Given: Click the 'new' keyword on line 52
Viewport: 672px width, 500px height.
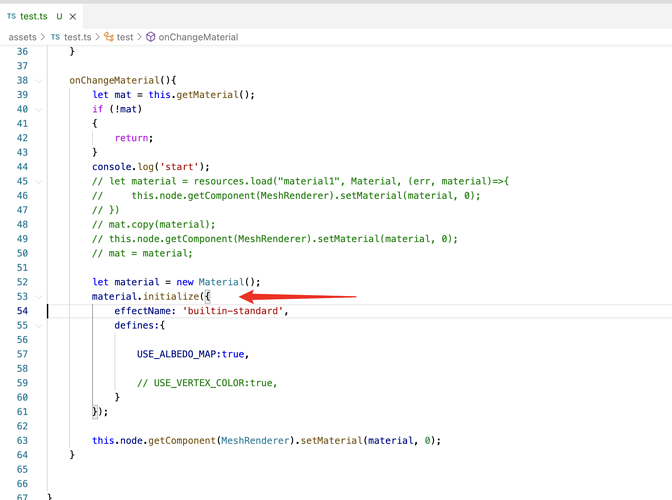Looking at the screenshot, I should [x=185, y=282].
